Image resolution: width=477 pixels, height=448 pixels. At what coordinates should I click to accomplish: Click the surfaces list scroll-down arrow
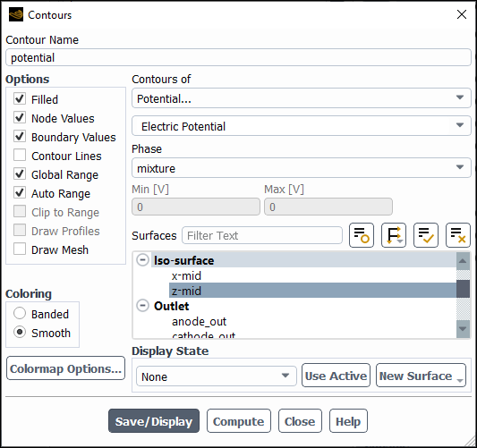(463, 329)
